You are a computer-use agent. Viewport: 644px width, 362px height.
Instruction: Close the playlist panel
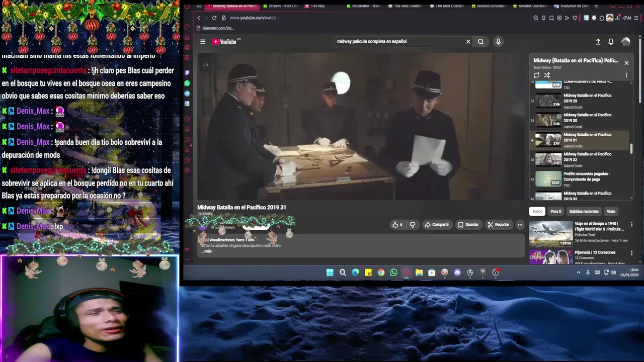(x=626, y=63)
